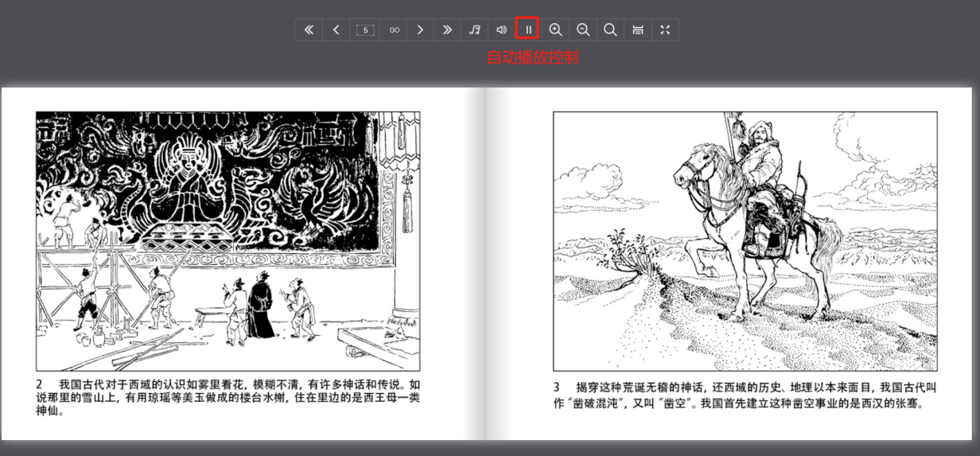
Task: Enter fullscreen mode
Action: [665, 30]
